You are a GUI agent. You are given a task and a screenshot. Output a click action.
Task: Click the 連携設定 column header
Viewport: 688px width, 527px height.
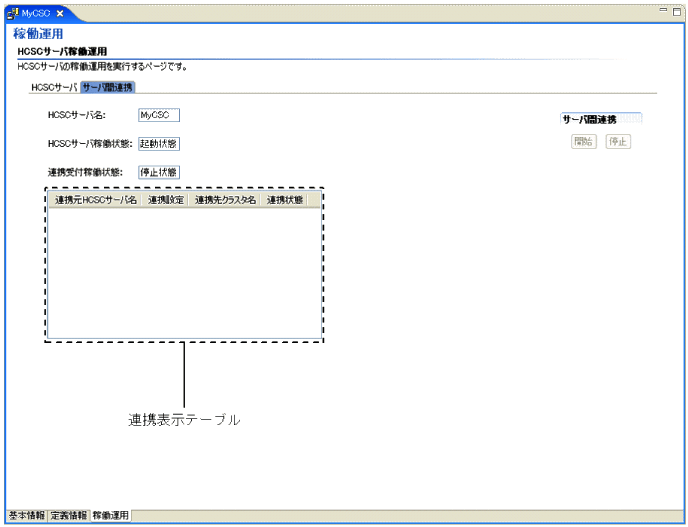pyautogui.click(x=165, y=200)
